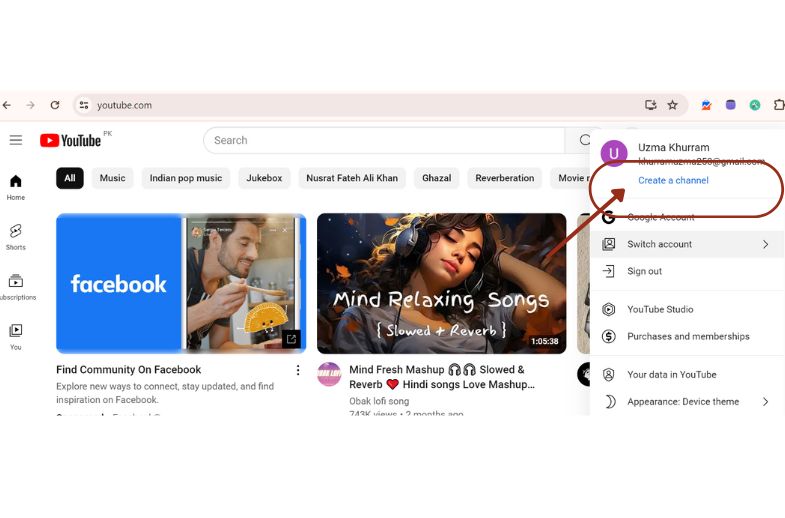Image resolution: width=785 pixels, height=518 pixels.
Task: Click the dollar Purchases icon
Action: coord(608,336)
